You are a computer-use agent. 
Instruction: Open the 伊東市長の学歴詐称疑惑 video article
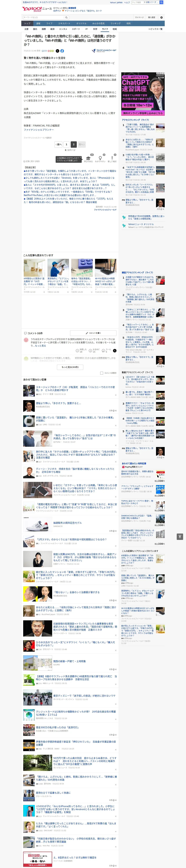pos(76,743)
